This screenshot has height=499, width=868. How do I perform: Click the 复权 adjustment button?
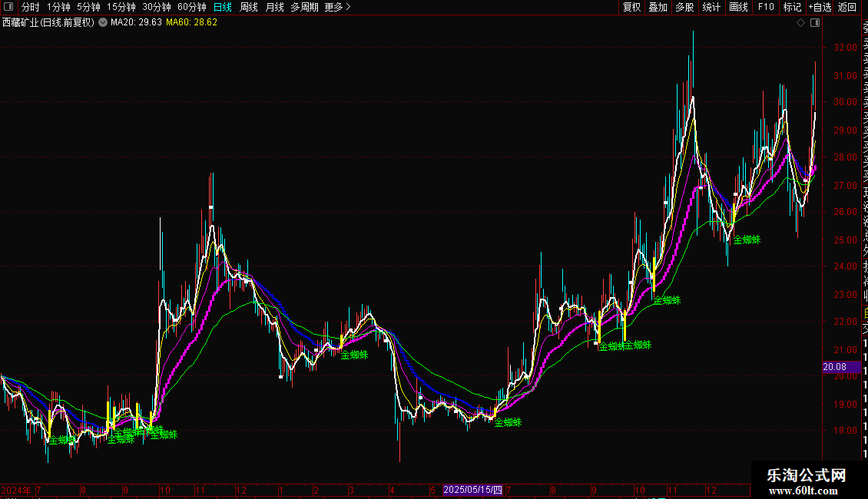coord(631,7)
